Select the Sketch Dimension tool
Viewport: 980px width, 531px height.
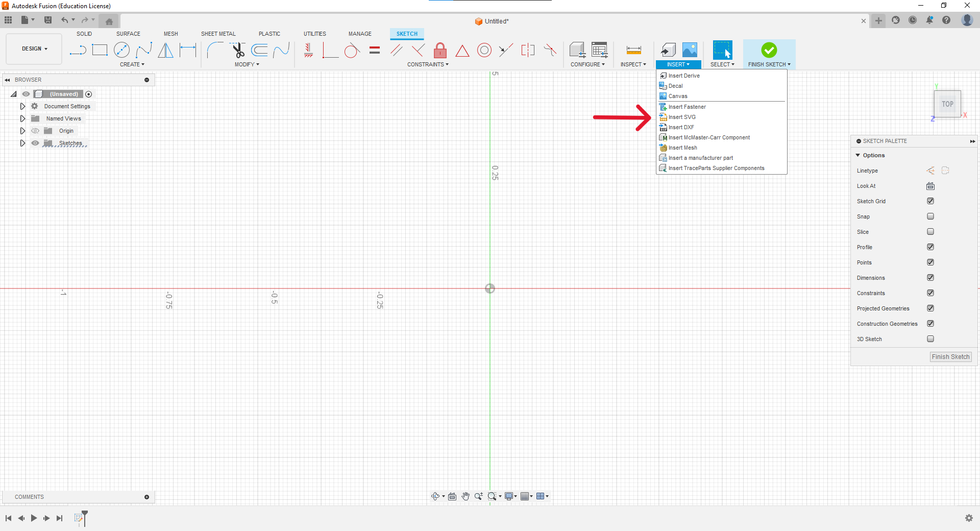(x=188, y=50)
